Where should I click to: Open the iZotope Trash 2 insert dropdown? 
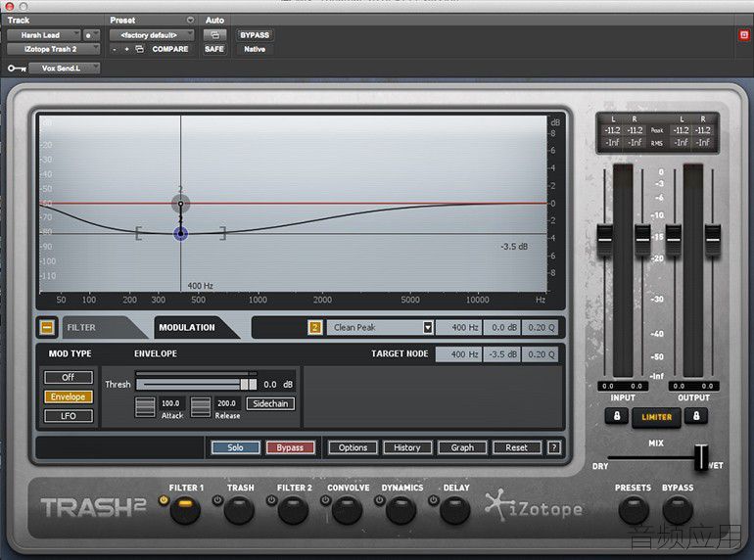[x=54, y=49]
